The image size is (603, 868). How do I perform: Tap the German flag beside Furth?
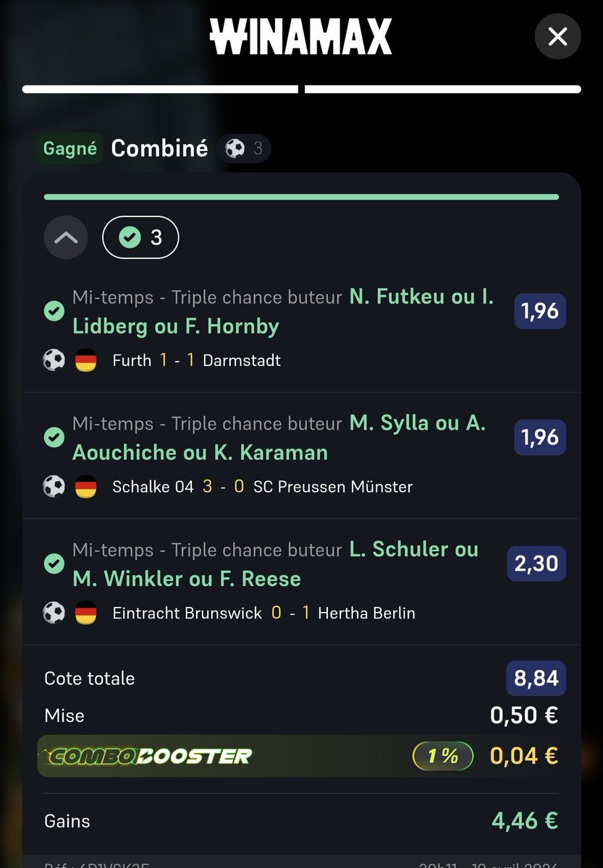86,360
